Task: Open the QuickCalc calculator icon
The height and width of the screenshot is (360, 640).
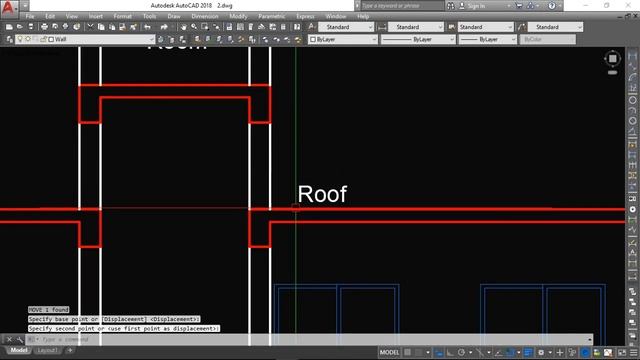Action: tap(283, 27)
